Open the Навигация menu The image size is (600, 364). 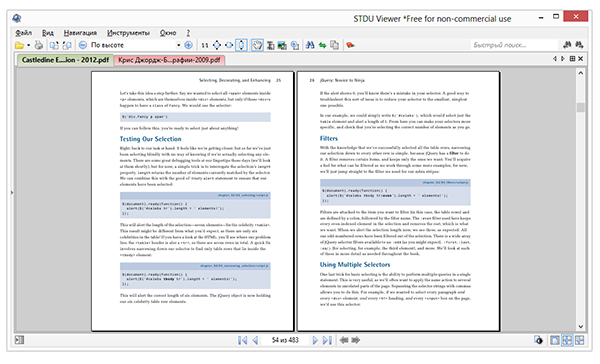click(80, 33)
